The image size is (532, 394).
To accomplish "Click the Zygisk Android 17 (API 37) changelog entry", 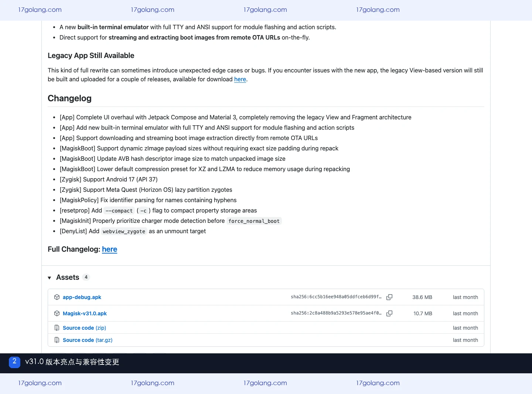I will pyautogui.click(x=109, y=179).
